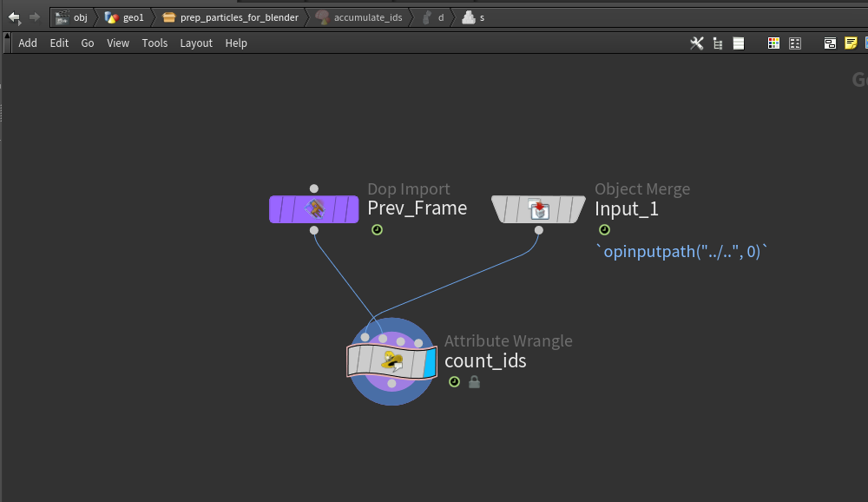Toggle display flag on count_ids node
Screen dimensions: 868x502
click(427, 360)
